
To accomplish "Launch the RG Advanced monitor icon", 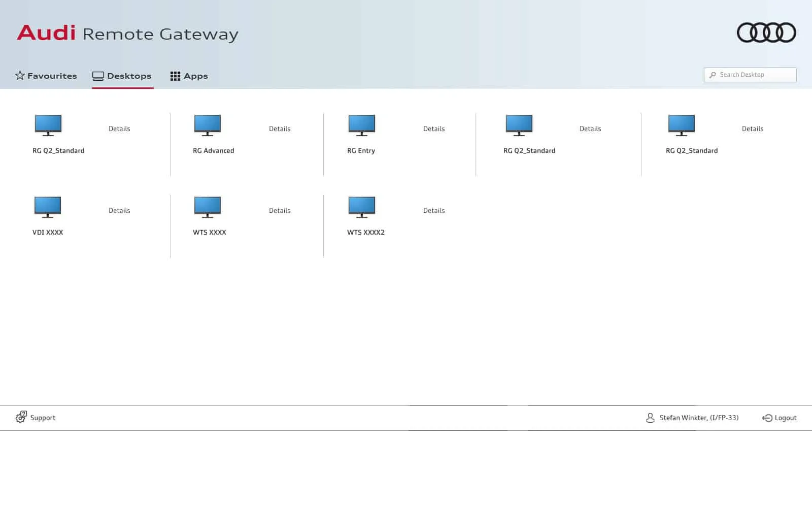I will click(208, 125).
